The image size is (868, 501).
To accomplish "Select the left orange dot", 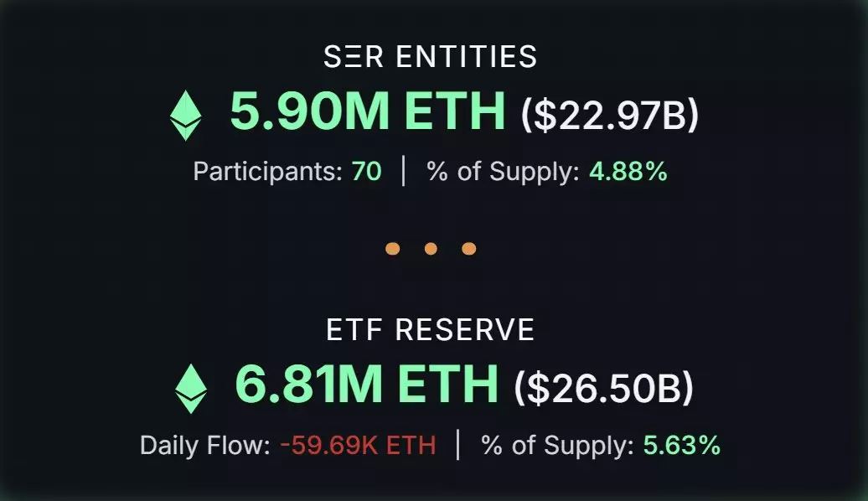I will pos(392,249).
